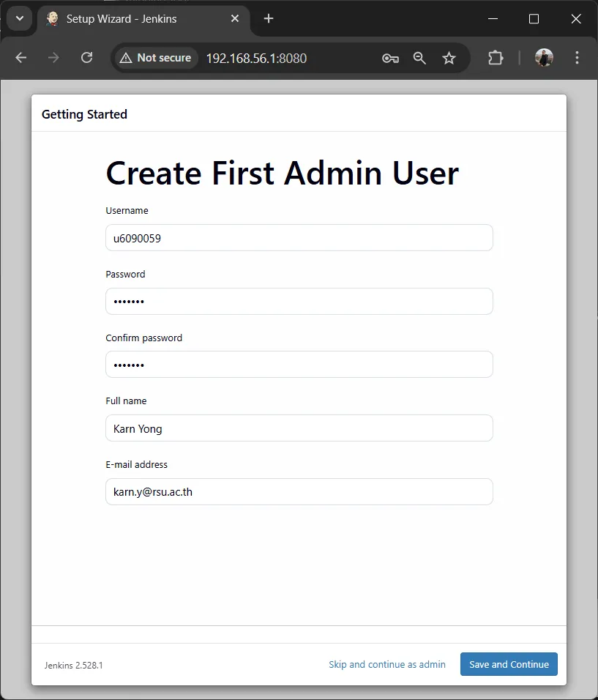Expand the tab search chevron

[19, 19]
